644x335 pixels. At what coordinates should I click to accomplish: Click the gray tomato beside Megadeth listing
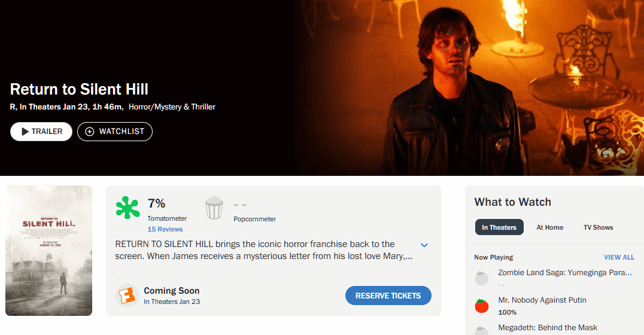(482, 330)
